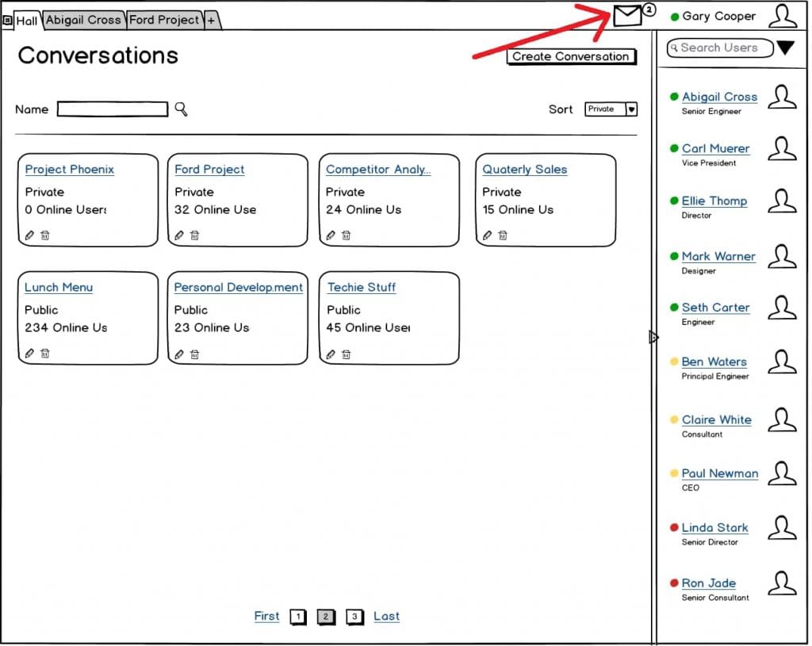812x646 pixels.
Task: Click the Name filter input field
Action: pyautogui.click(x=113, y=109)
